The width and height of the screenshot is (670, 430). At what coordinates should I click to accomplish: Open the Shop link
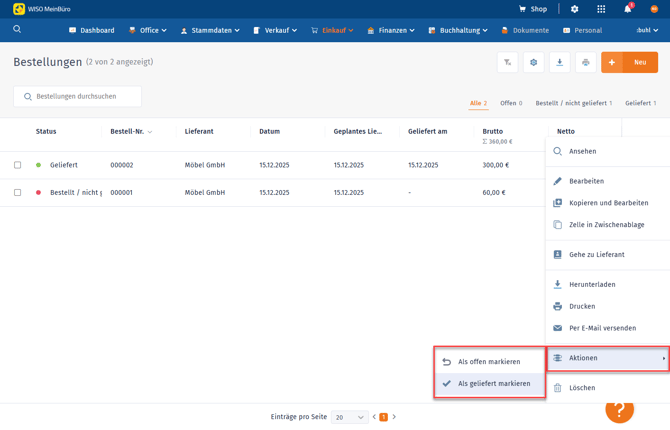coord(532,9)
